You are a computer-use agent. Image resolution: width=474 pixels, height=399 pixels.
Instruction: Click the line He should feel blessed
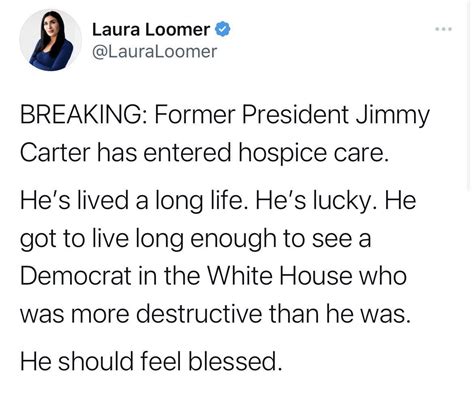coord(149,362)
